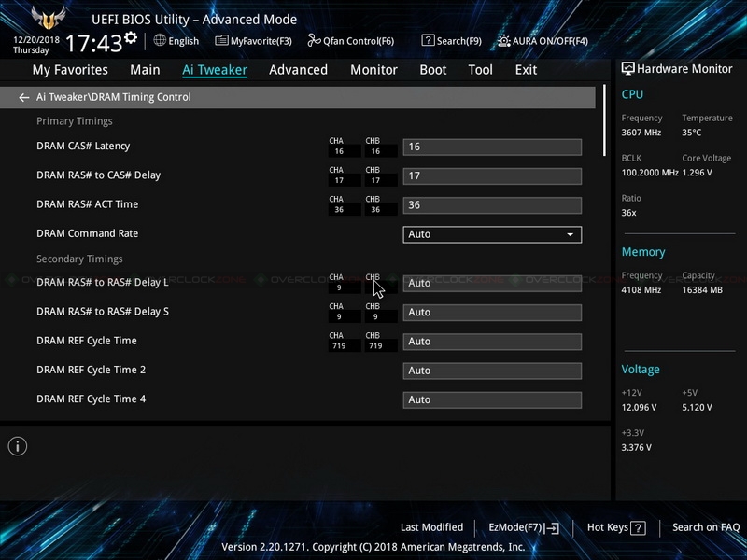Select the Boot tab
The height and width of the screenshot is (560, 747).
point(433,70)
